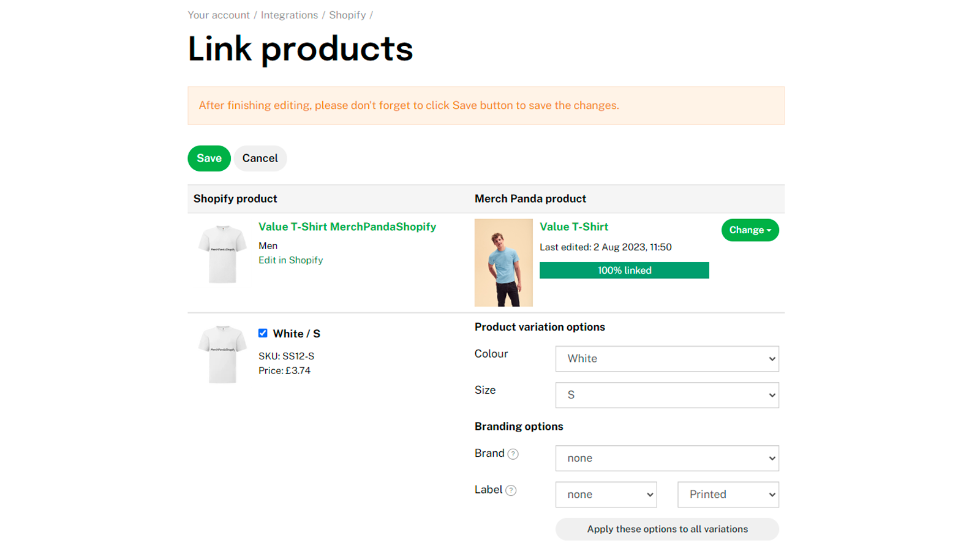Screen dimensions: 980x551
Task: Click the White / S variant thumbnail
Action: [x=222, y=354]
